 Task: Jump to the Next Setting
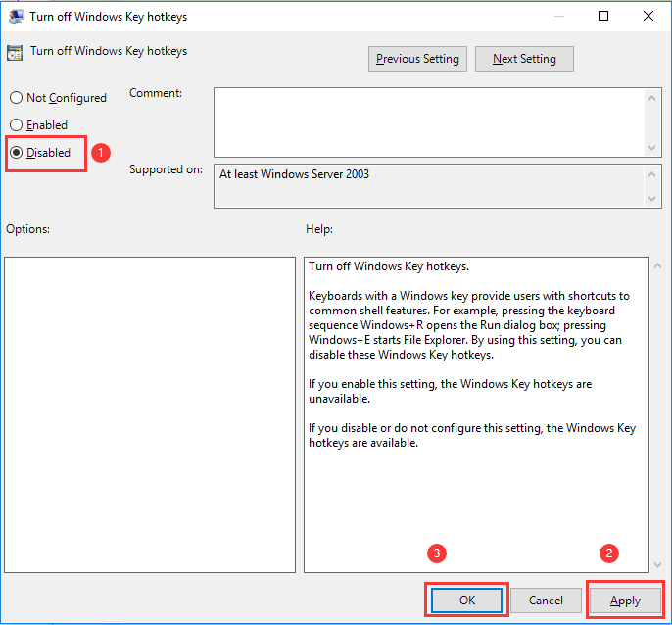[x=524, y=59]
